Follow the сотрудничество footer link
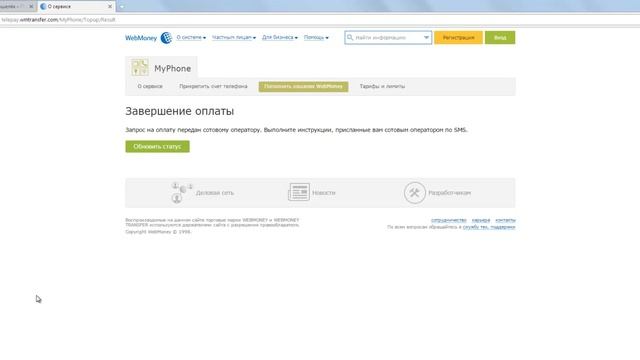 click(449, 220)
